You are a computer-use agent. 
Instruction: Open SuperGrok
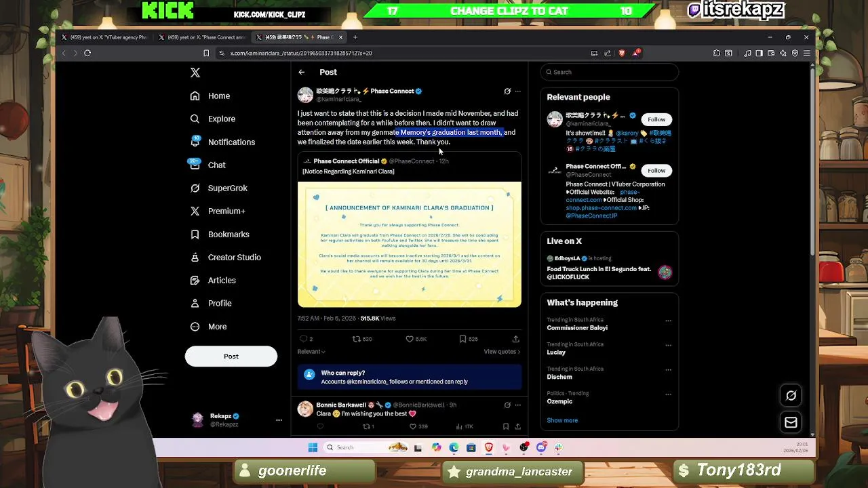218,188
